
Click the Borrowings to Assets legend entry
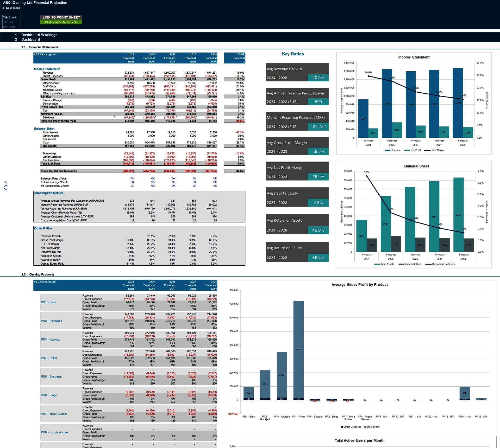[440, 264]
